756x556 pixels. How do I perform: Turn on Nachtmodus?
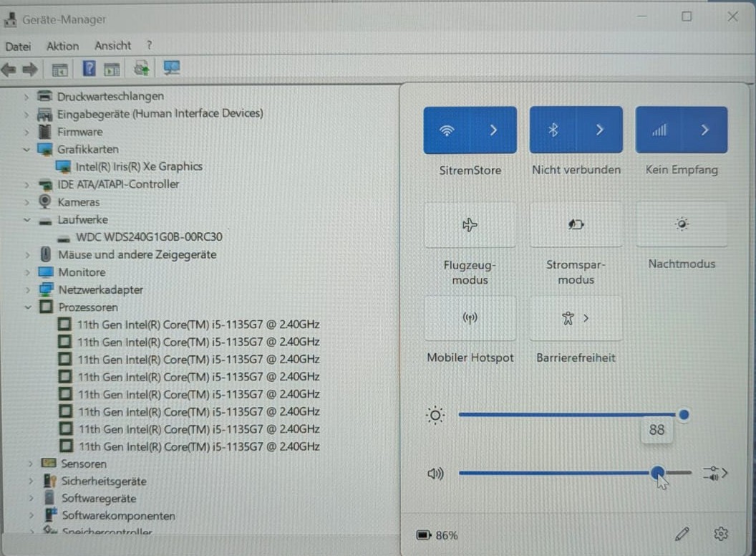[x=682, y=224]
